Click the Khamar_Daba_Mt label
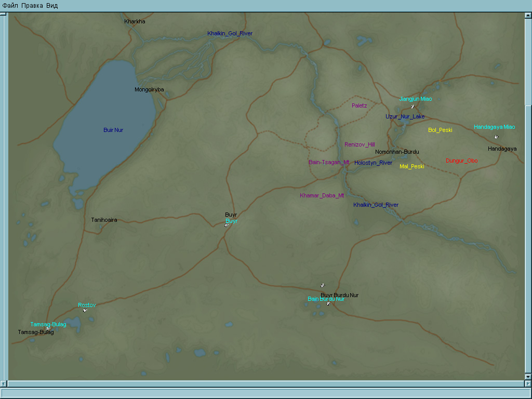Screen dimensions: 532x399 pyautogui.click(x=322, y=195)
